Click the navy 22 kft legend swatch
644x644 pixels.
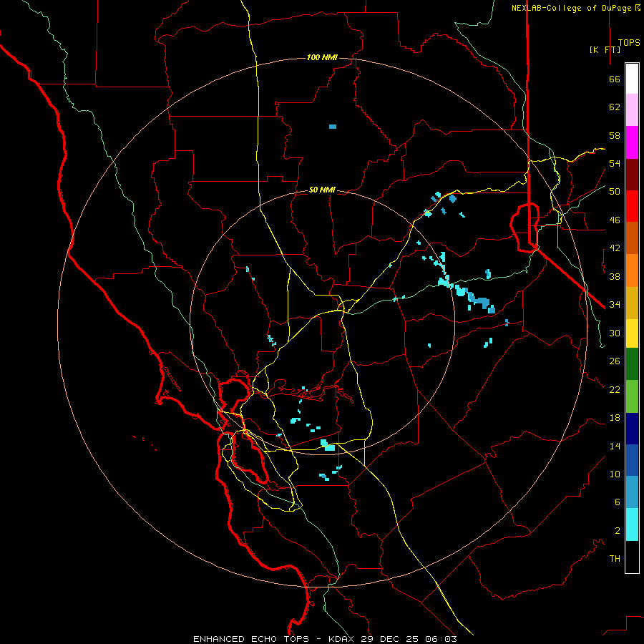pos(632,429)
